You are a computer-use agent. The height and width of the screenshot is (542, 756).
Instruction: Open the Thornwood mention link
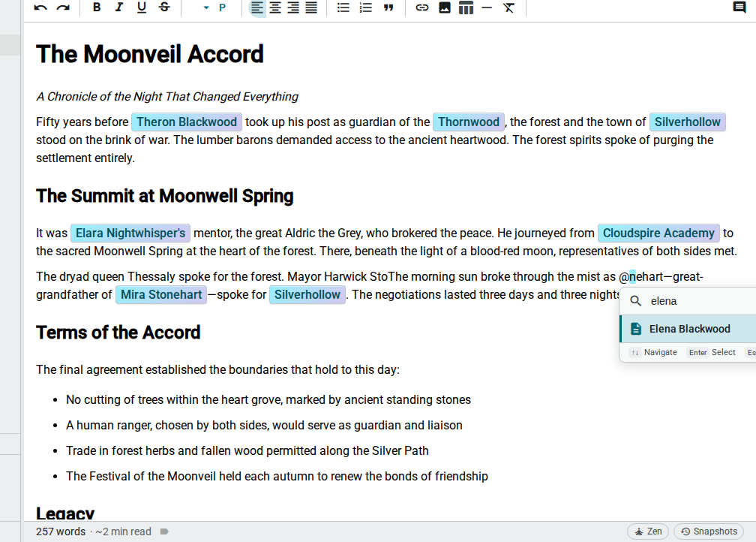coord(469,122)
